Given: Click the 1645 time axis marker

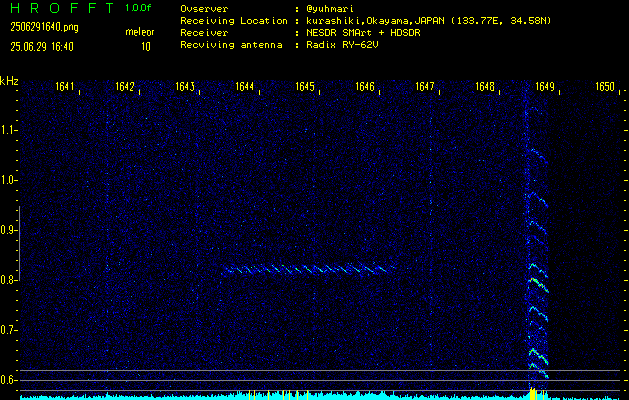Looking at the screenshot, I should 304,86.
